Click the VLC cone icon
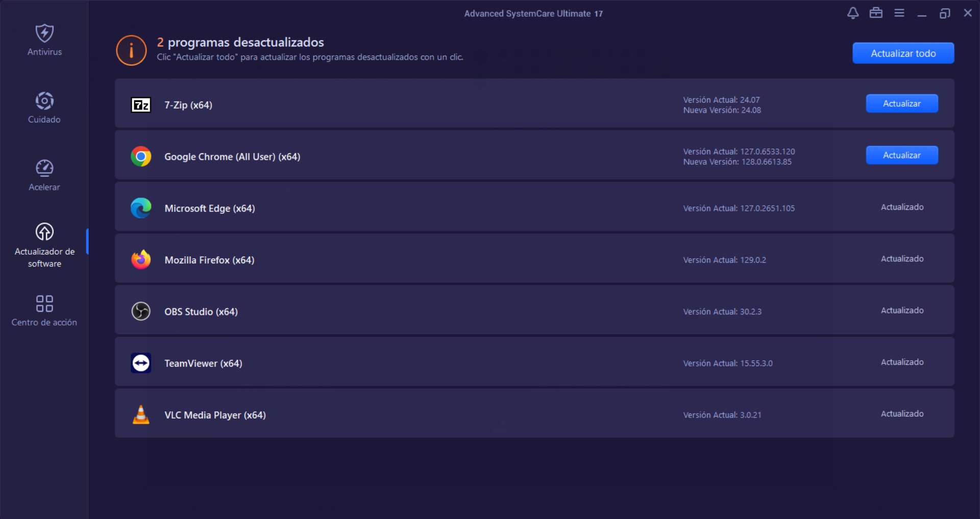This screenshot has width=980, height=519. [141, 414]
